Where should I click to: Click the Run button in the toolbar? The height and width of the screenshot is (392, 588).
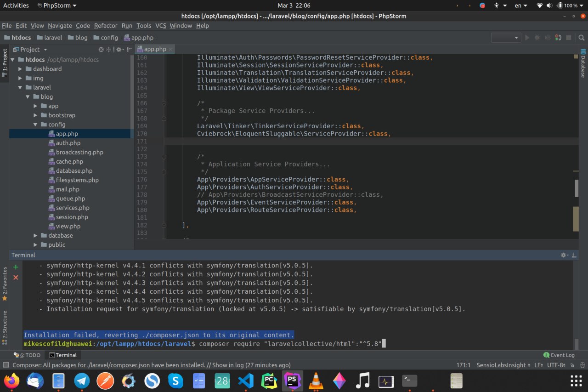coord(527,38)
